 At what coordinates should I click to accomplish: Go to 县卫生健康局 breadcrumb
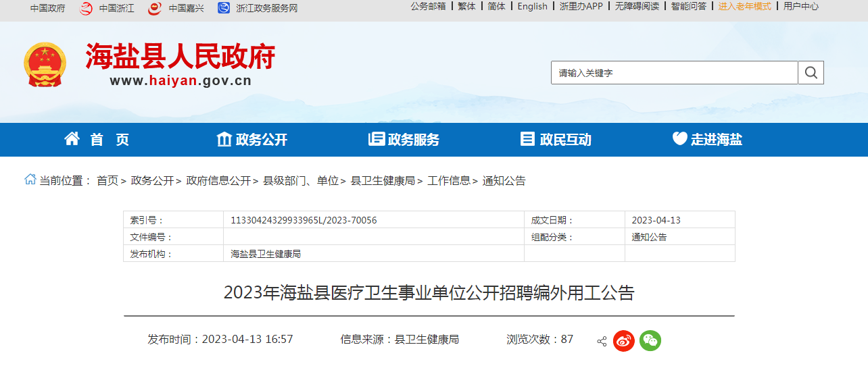click(x=383, y=181)
